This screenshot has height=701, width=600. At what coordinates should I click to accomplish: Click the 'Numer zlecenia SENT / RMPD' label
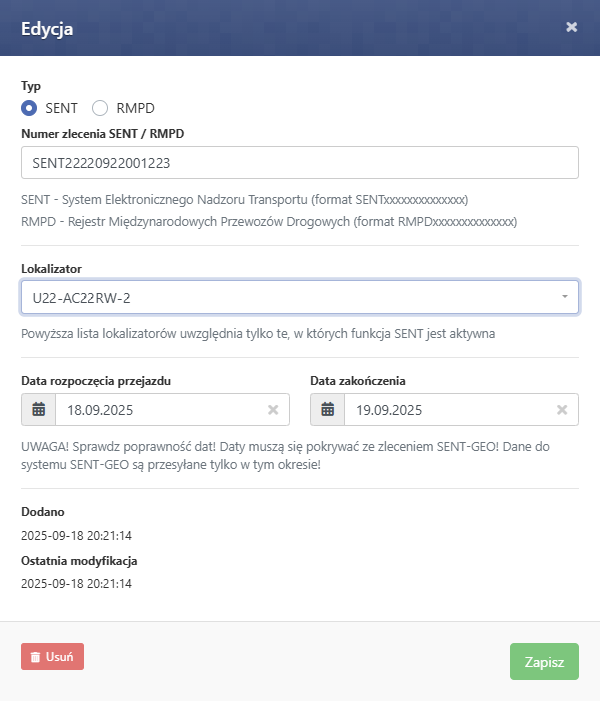coord(102,134)
